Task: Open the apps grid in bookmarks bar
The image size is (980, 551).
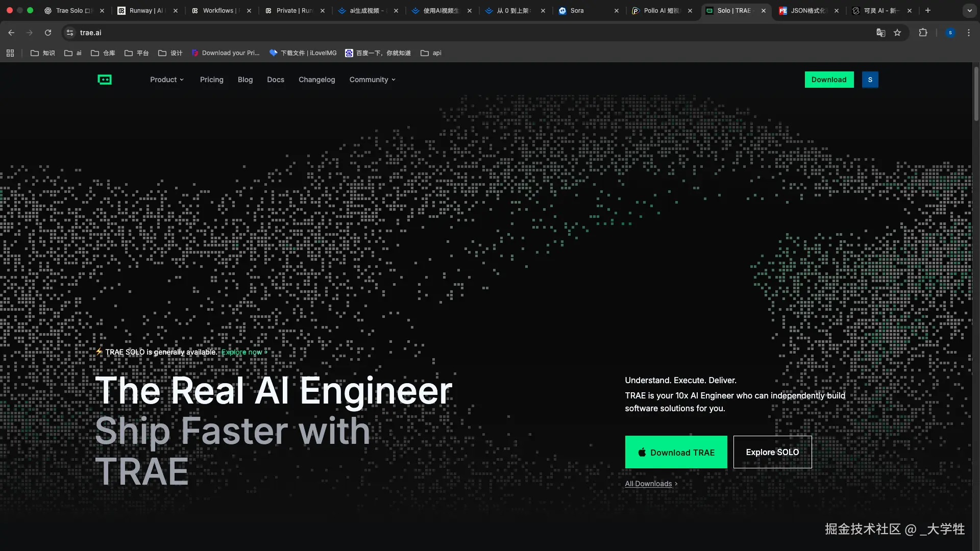Action: point(10,53)
